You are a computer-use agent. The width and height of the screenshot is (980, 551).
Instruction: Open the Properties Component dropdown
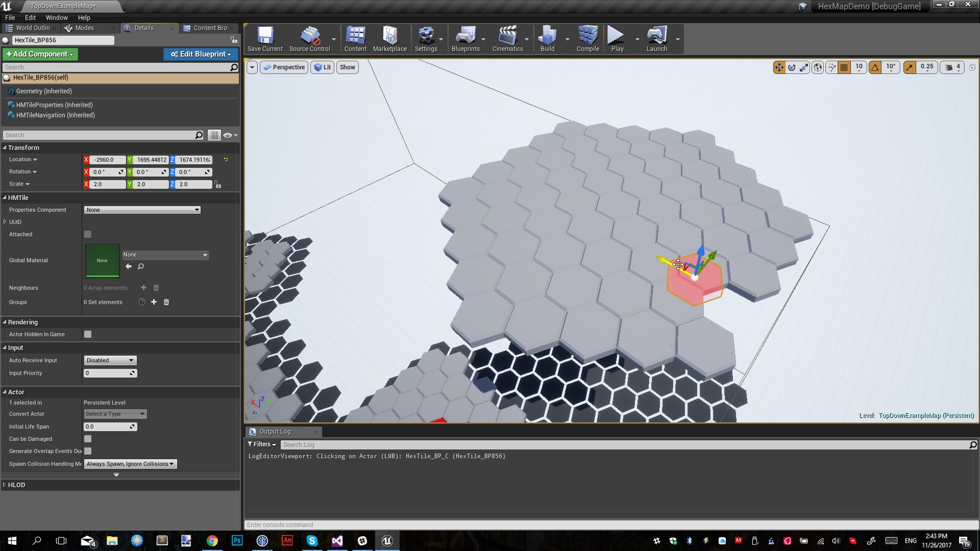[142, 209]
